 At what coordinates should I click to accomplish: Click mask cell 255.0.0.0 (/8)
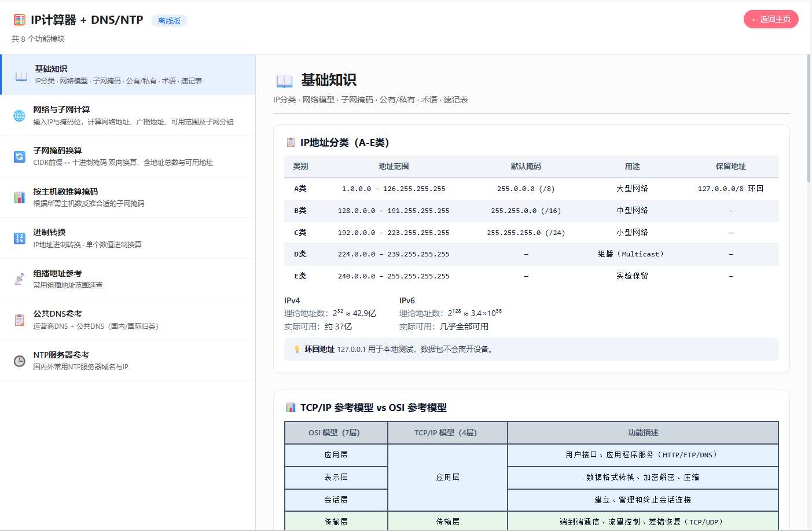[526, 189]
